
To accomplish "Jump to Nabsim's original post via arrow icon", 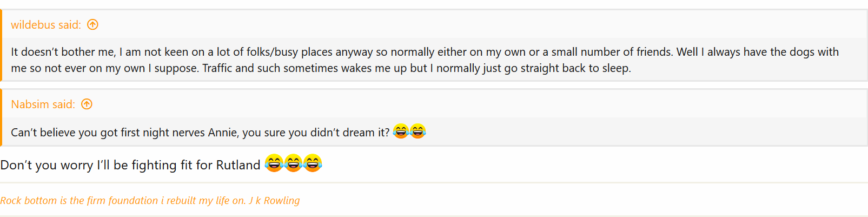I will (87, 104).
